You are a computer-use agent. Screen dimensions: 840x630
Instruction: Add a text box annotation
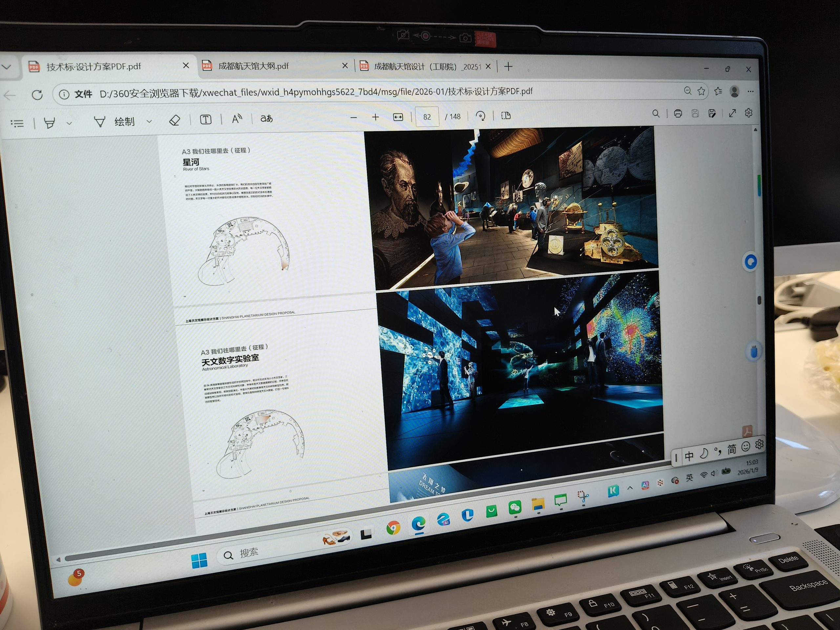pyautogui.click(x=205, y=120)
